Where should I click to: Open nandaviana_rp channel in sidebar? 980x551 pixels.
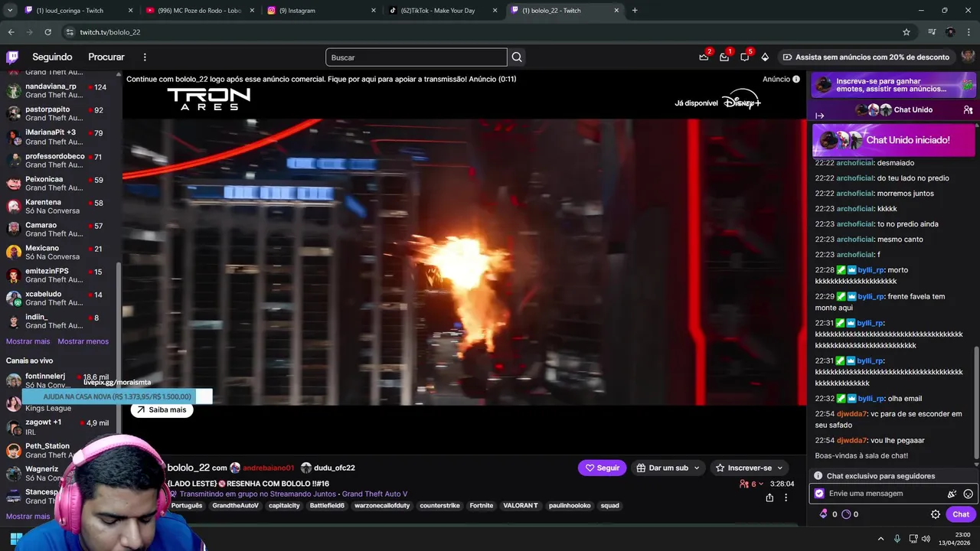[x=58, y=91]
